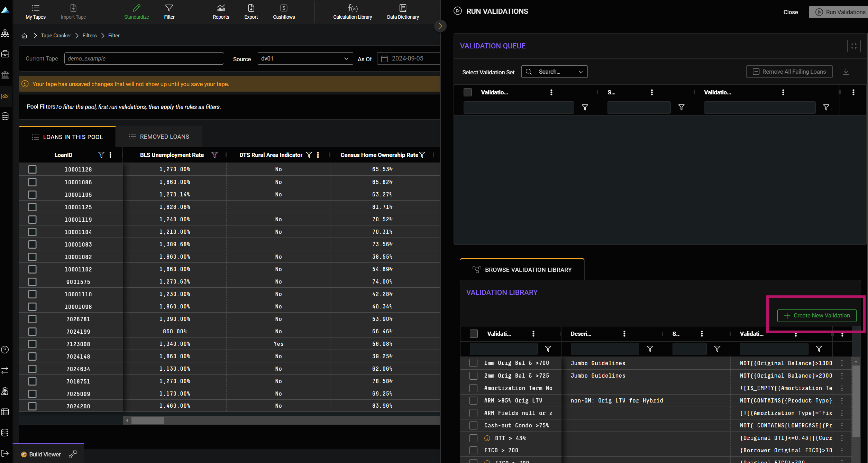This screenshot has width=868, height=463.
Task: Switch to the Removed Loans tab
Action: click(159, 137)
